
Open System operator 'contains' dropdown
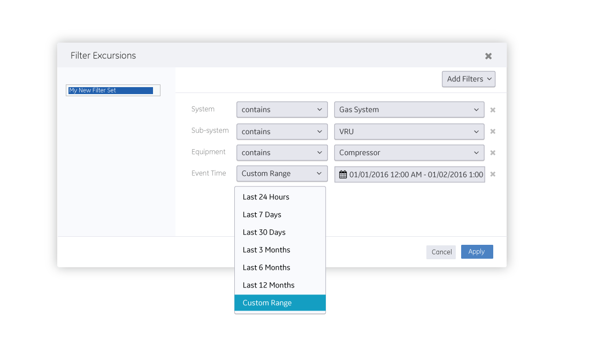click(x=282, y=110)
